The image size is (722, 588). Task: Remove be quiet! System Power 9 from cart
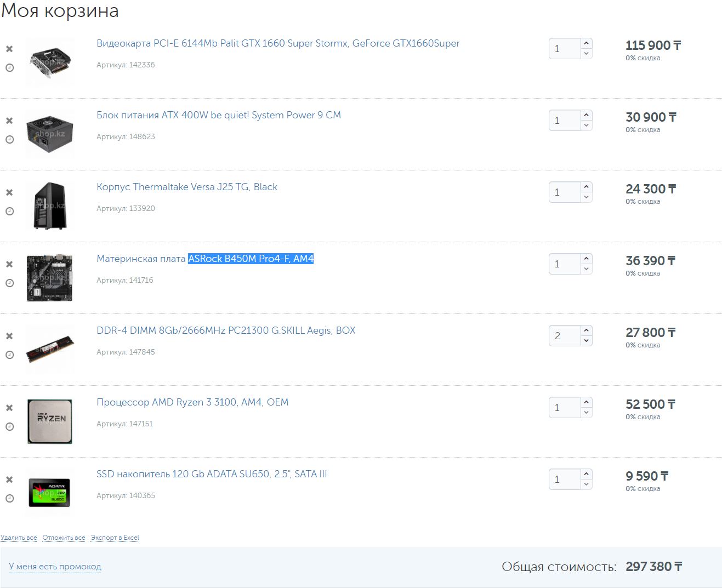point(9,121)
